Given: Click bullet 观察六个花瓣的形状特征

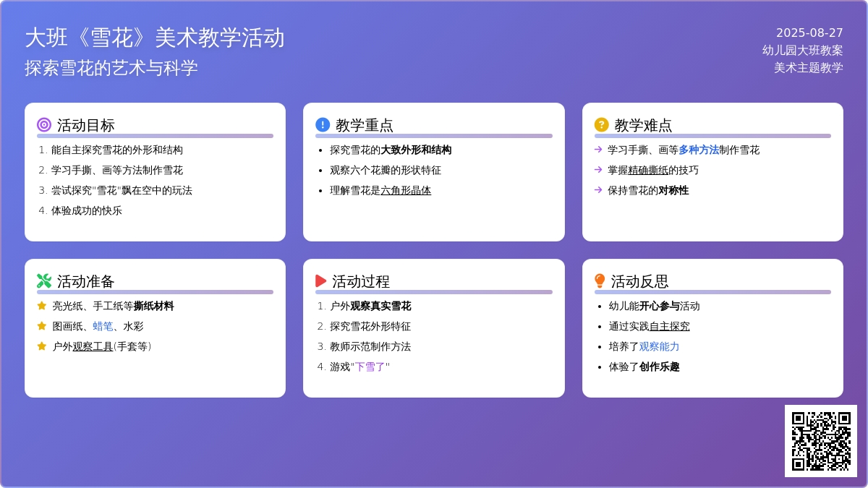Looking at the screenshot, I should pyautogui.click(x=386, y=170).
